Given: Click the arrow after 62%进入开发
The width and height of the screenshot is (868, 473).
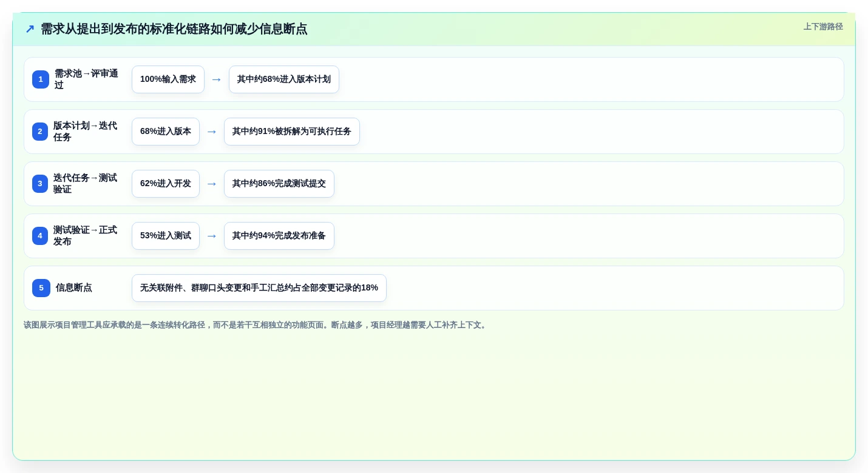Looking at the screenshot, I should click(212, 184).
